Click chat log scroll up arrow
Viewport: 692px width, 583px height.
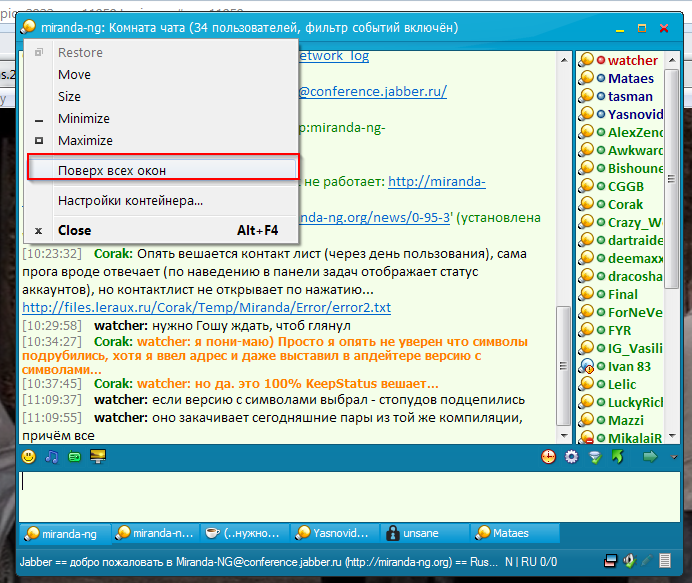(564, 60)
